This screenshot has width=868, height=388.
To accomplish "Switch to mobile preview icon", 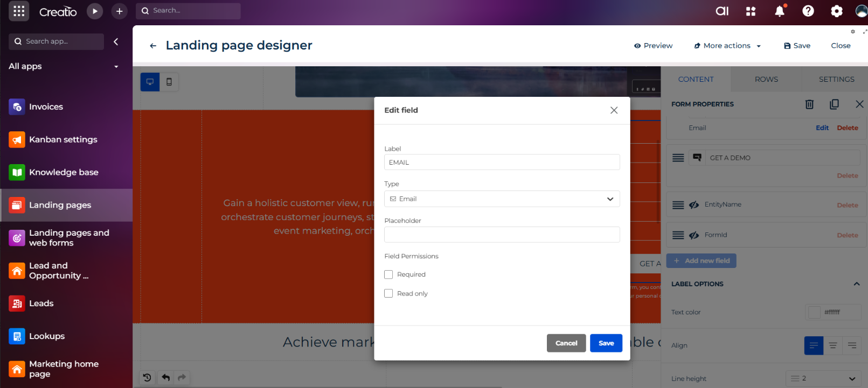I will pos(169,82).
